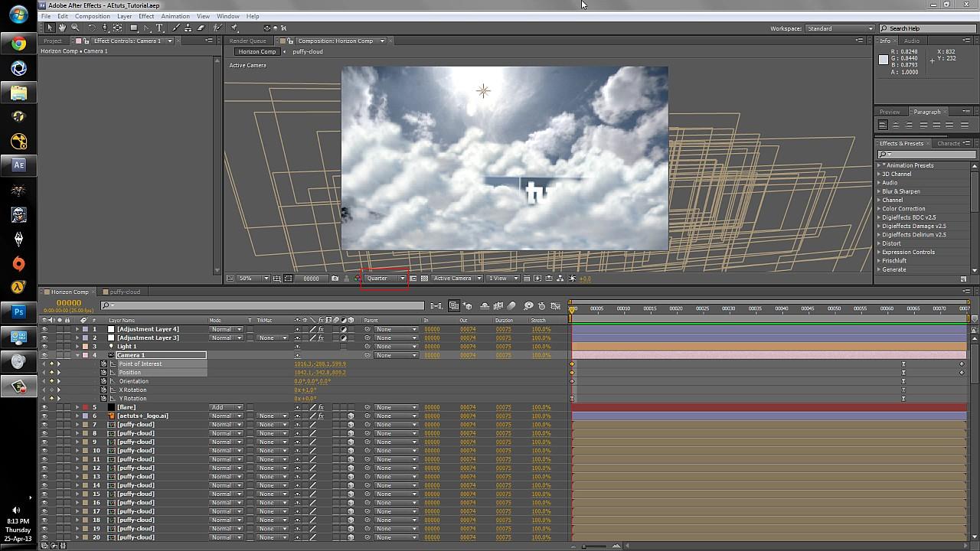
Task: Open the 1 View layout dropdown
Action: coord(503,279)
